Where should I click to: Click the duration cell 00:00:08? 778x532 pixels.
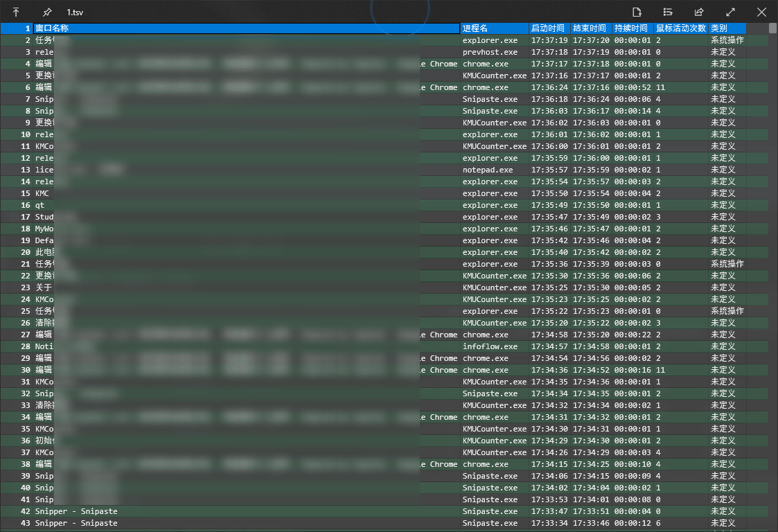coord(633,499)
